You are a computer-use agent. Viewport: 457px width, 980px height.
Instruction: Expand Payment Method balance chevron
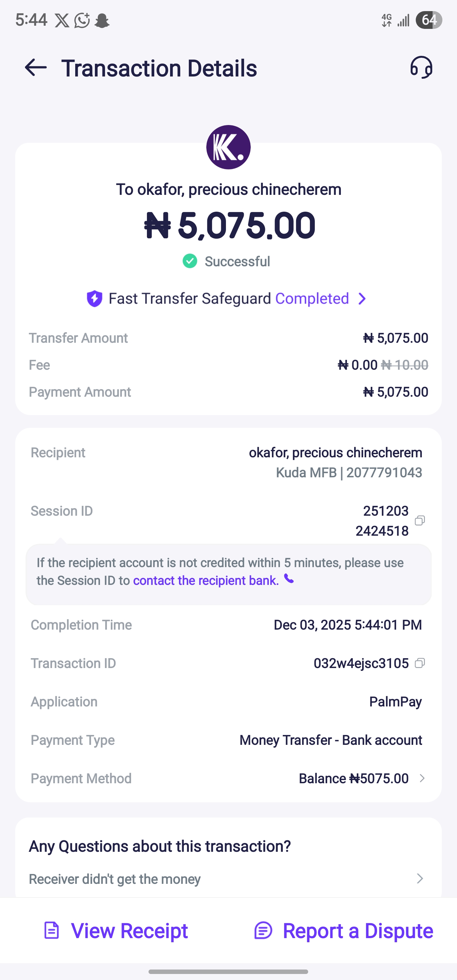tap(421, 778)
